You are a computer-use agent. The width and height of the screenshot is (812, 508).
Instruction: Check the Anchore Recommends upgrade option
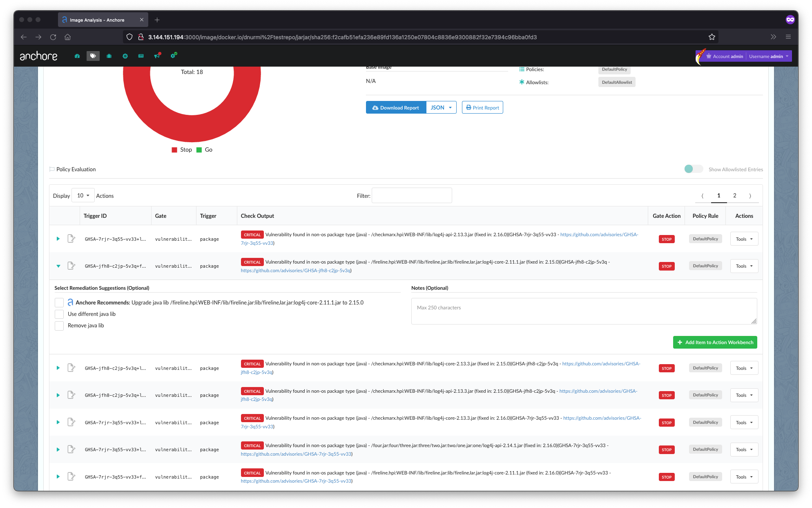coord(59,303)
